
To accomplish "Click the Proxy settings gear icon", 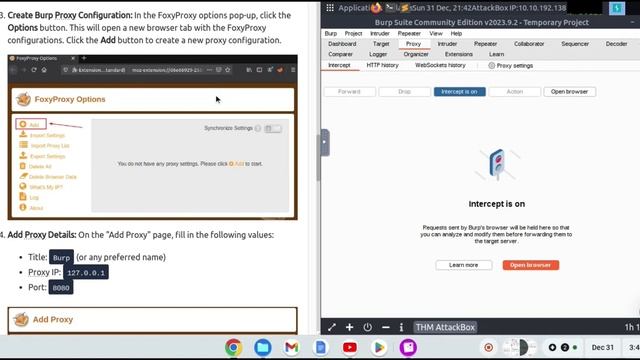I will (x=491, y=65).
